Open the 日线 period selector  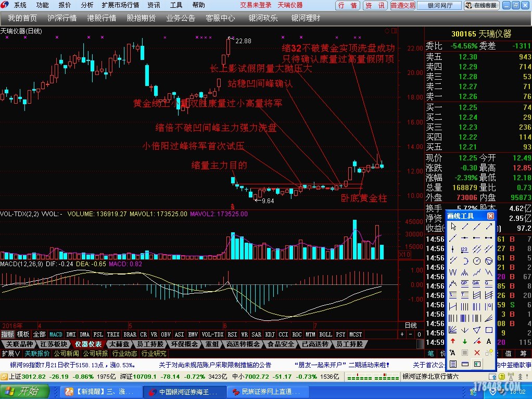411,326
